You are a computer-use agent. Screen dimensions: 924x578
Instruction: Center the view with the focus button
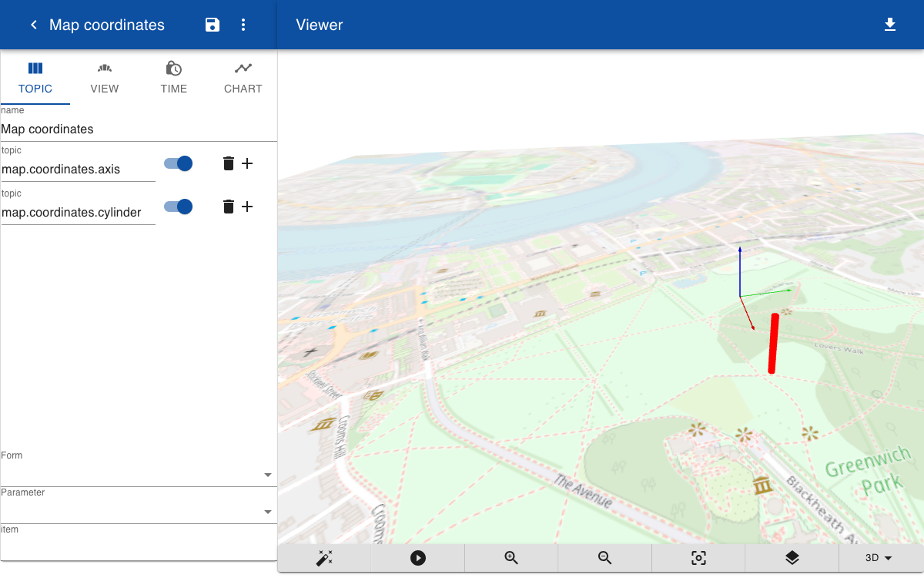click(x=698, y=558)
